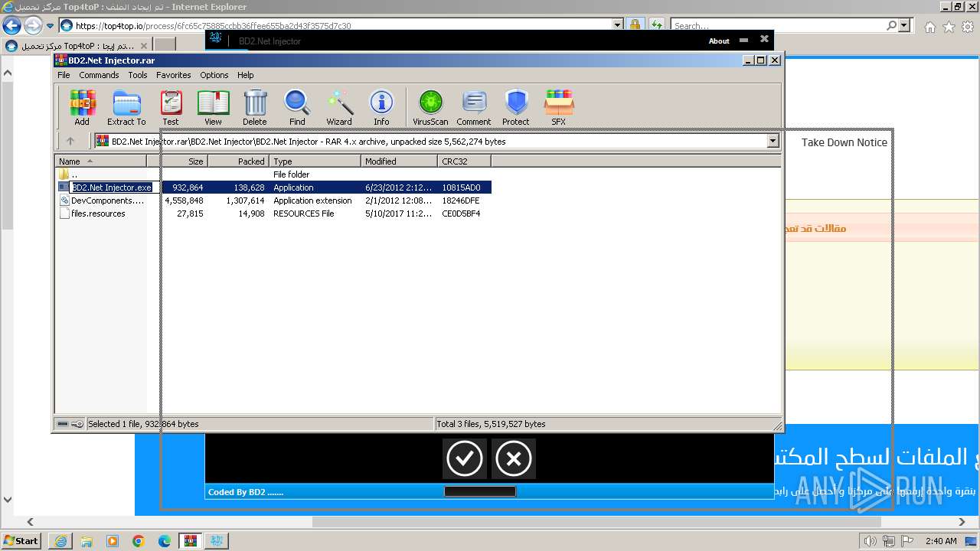Click the injector progress bar

[x=480, y=492]
